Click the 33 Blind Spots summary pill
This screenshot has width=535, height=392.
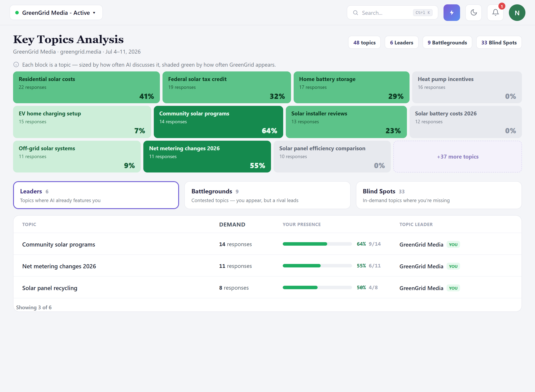[x=499, y=42]
